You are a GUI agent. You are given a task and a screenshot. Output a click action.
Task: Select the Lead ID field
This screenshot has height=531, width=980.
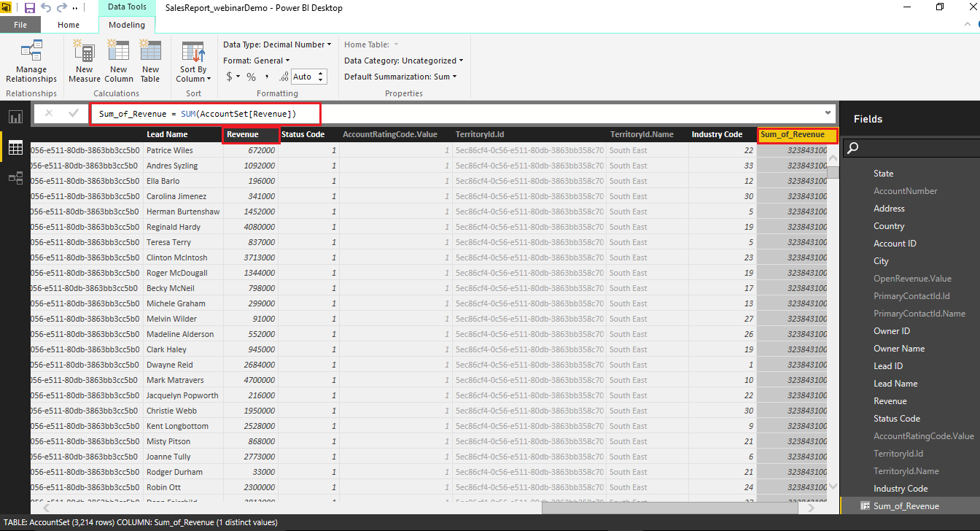coord(888,365)
